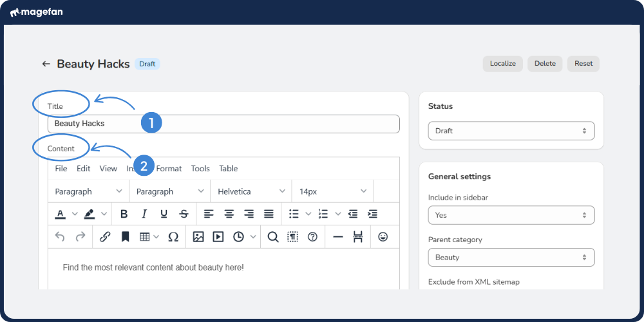Viewport: 644px width, 322px height.
Task: Toggle underline formatting
Action: pos(164,214)
